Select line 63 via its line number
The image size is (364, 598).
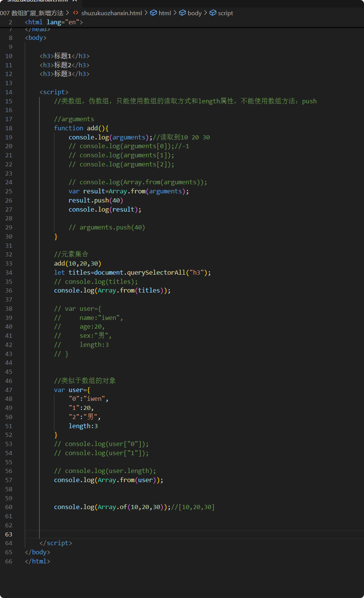[9, 535]
